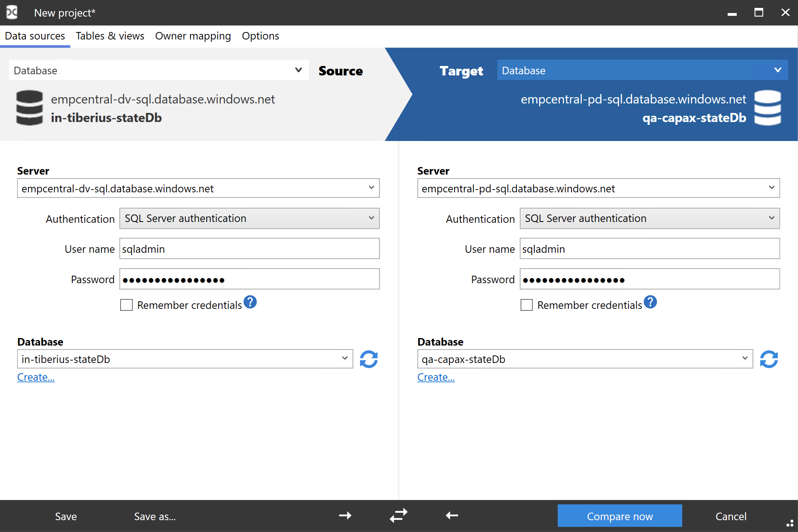Click the copy source to target arrow
Viewport: 798px width, 532px height.
click(345, 515)
